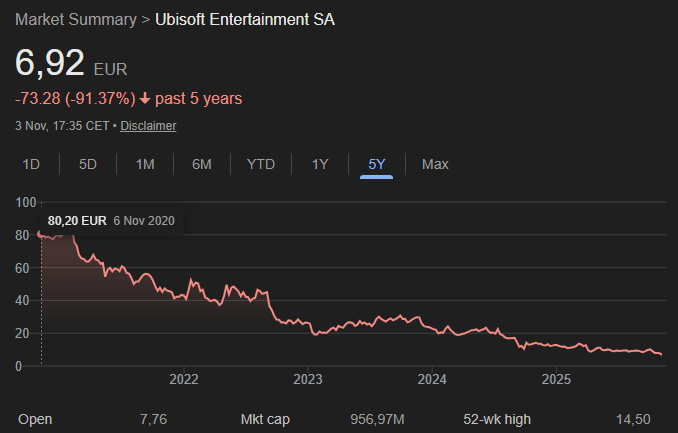Select the 1D time range tab

point(31,164)
